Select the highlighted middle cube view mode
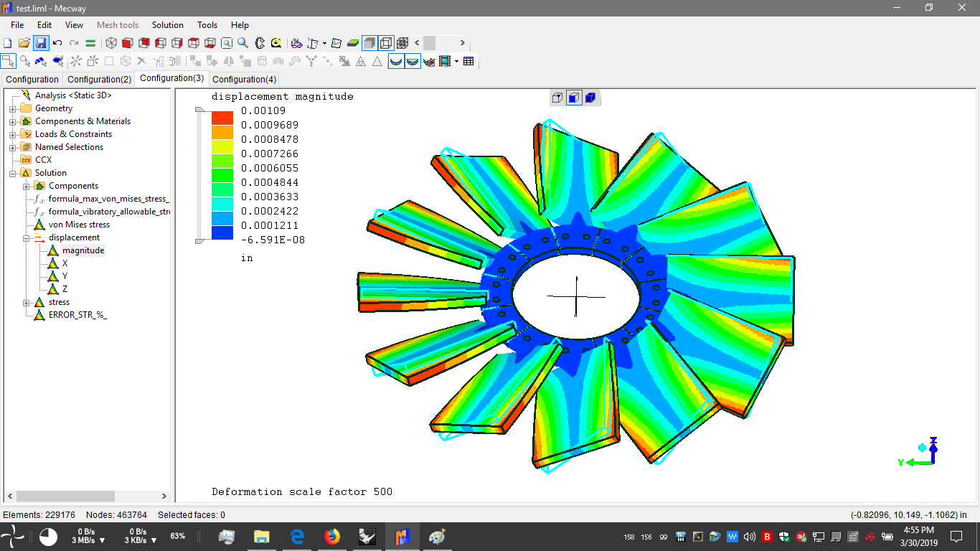The height and width of the screenshot is (551, 980). click(x=574, y=98)
